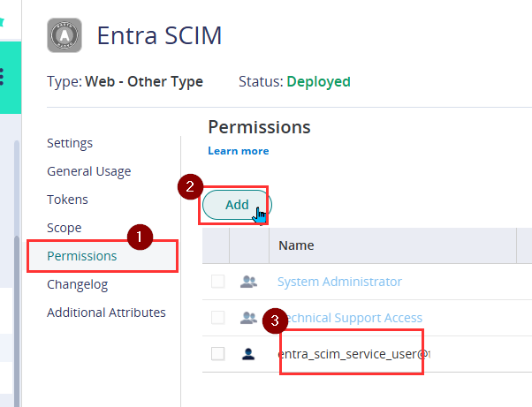Click the Web - Other Type label
This screenshot has width=532, height=407.
point(144,82)
